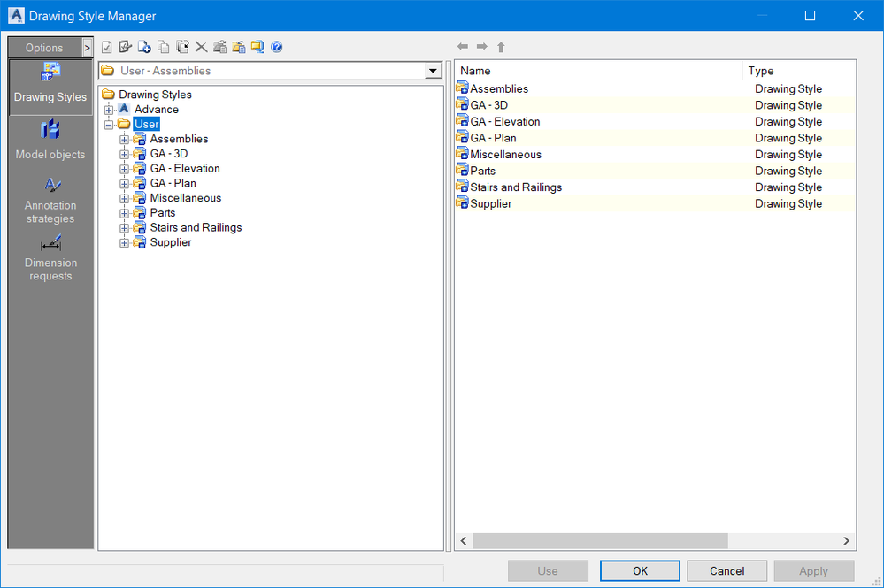Viewport: 884px width, 588px height.
Task: Click the checkmark page icon in the toolbar
Action: [106, 48]
